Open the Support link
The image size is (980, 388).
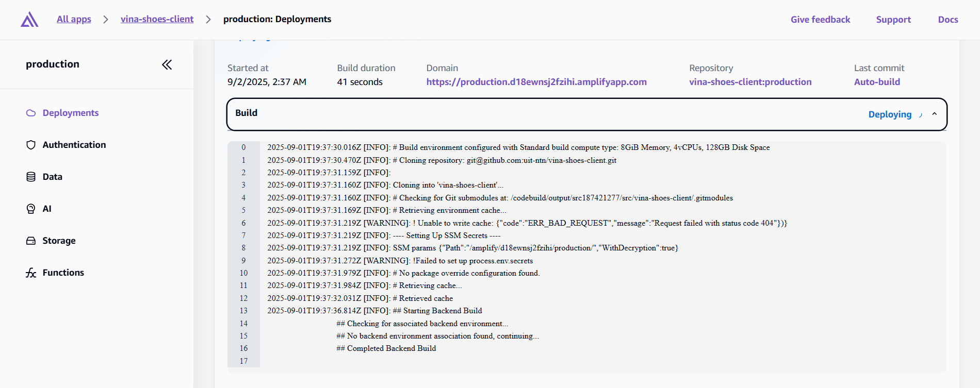tap(893, 20)
